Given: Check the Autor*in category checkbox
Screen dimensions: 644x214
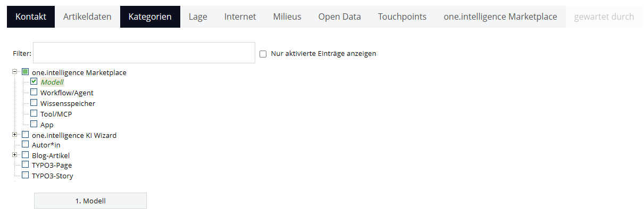Looking at the screenshot, I should click(25, 144).
